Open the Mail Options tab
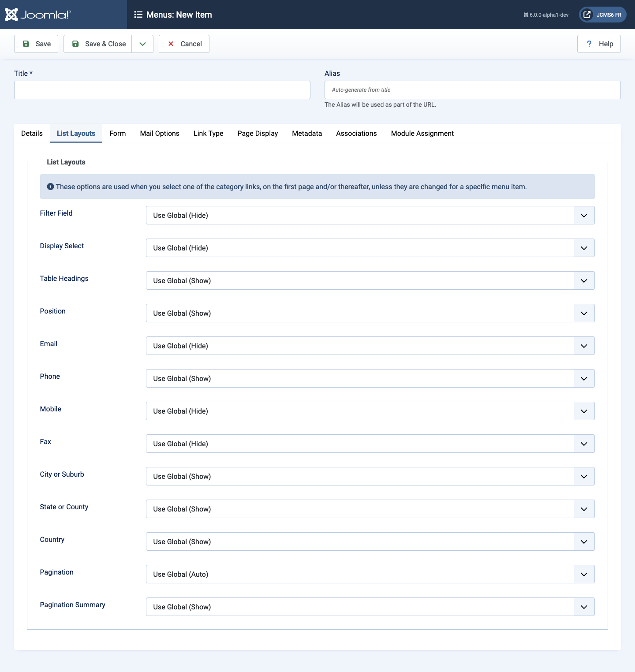The width and height of the screenshot is (635, 672). coord(160,133)
